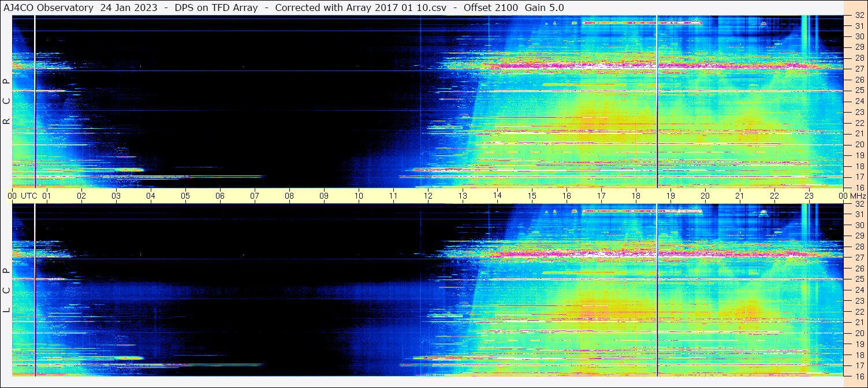Click 32 MHz tick on LCP frequency scale
The image size is (868, 388).
[859, 204]
